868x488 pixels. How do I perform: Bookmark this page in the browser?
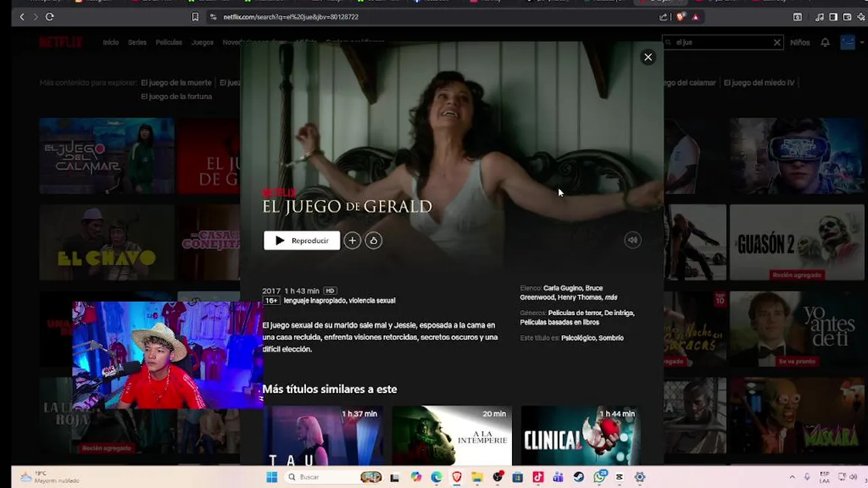pos(195,17)
